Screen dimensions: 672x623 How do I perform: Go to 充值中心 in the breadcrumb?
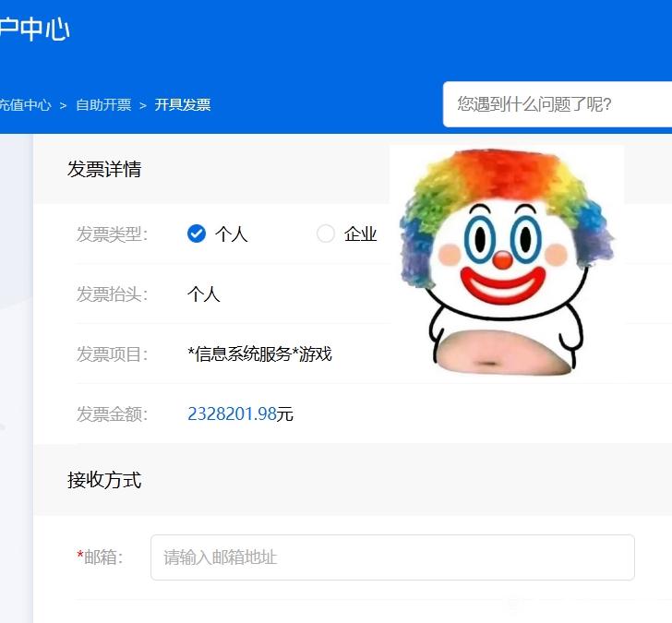[x=25, y=105]
